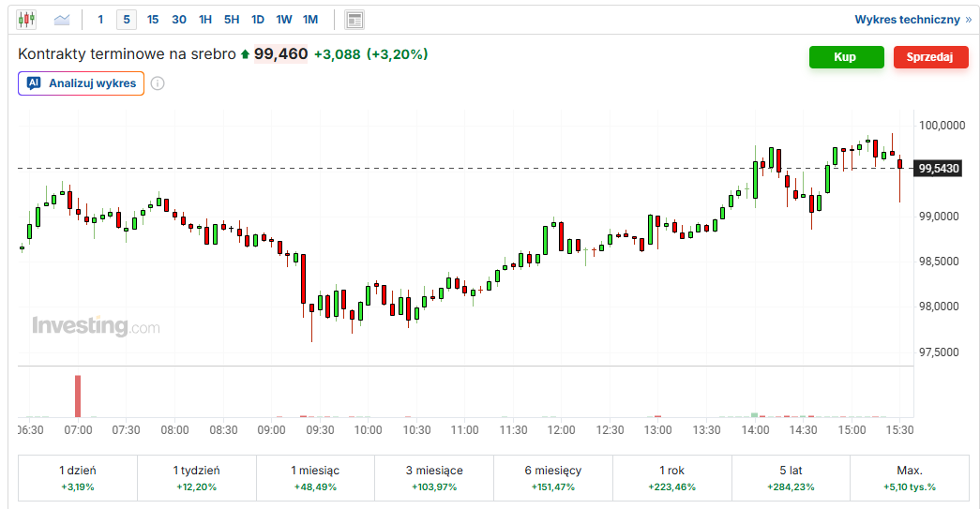Click the 98,5000 price axis label
This screenshot has height=509, width=980.
point(938,261)
